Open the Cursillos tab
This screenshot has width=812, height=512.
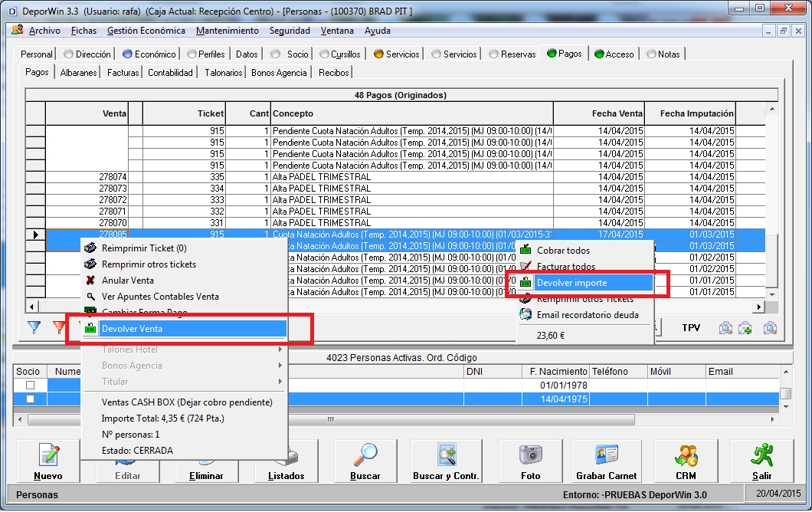(340, 54)
